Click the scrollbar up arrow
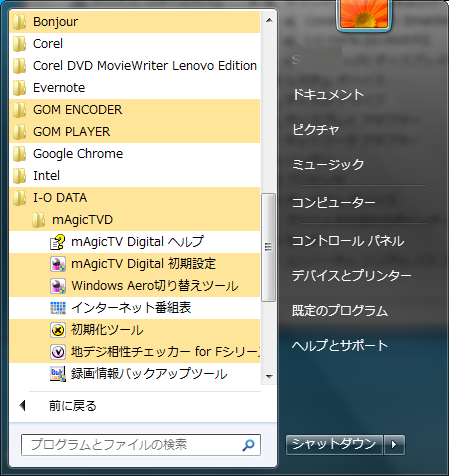Viewport: 449px width, 476px height. coord(269,20)
